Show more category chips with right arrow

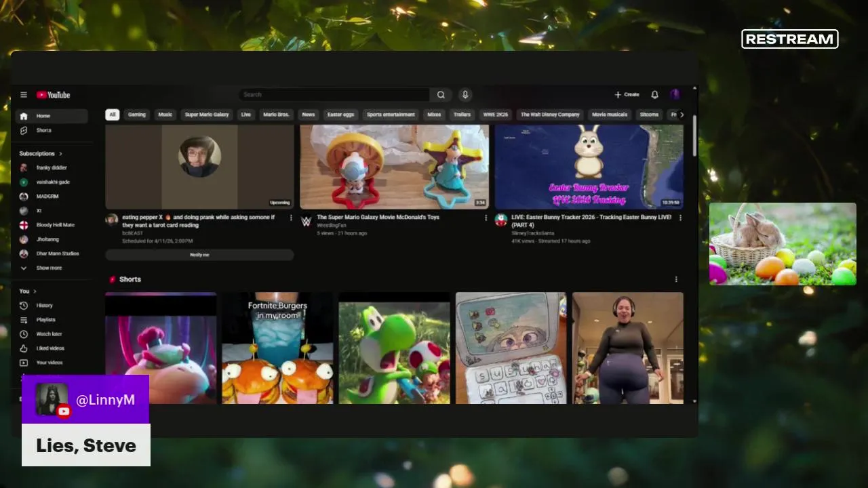click(682, 115)
